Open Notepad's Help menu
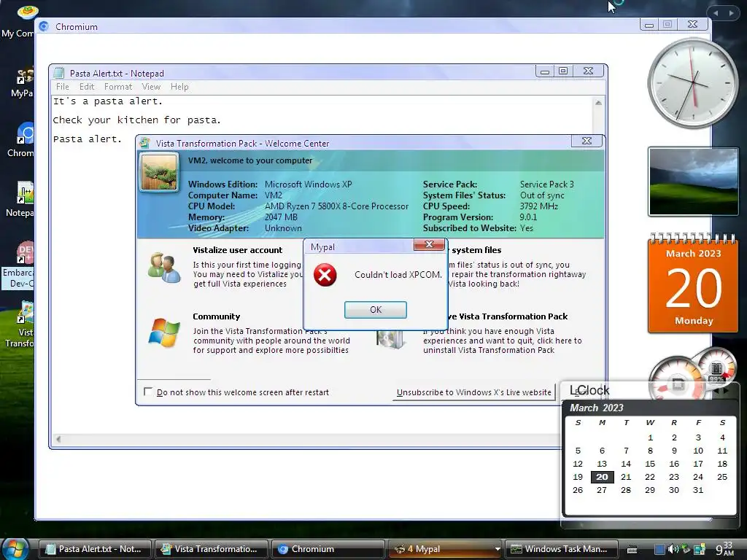 (x=179, y=87)
